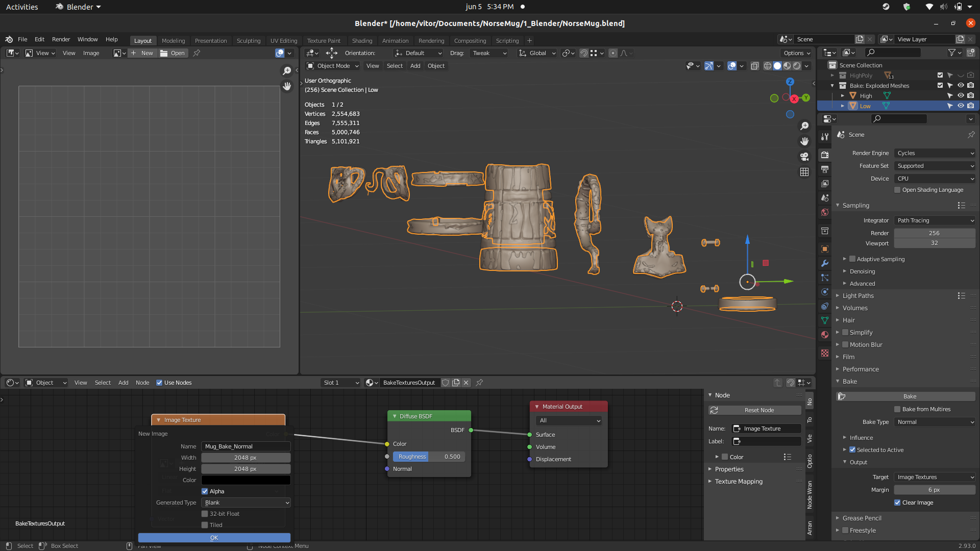Hide the Low collection with eye icon
Image resolution: width=980 pixels, height=551 pixels.
[x=961, y=106]
